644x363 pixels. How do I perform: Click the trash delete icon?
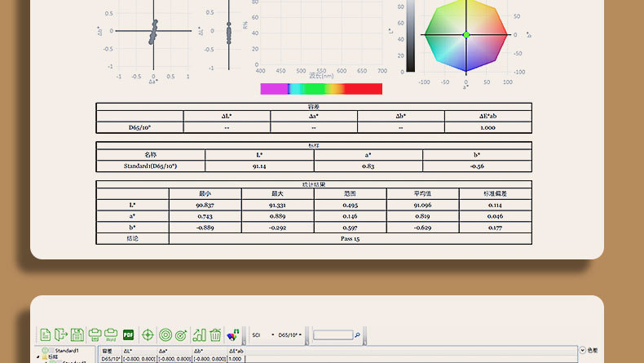click(215, 334)
